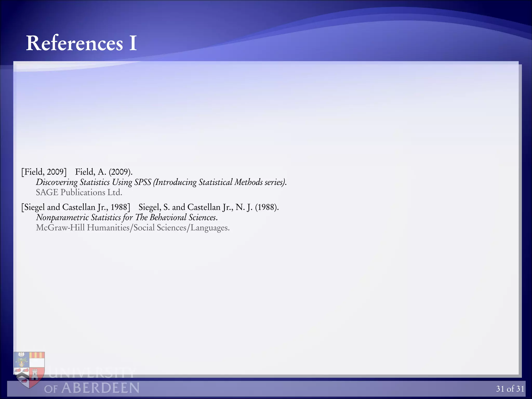Click the authors "Siegel, S. and Castellan Jr., N. J. (1988)."
This screenshot has width=532, height=399.
(209, 207)
